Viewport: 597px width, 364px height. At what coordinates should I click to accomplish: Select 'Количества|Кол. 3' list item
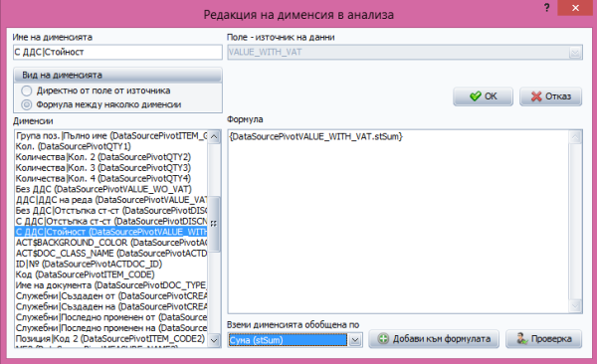[x=111, y=168]
